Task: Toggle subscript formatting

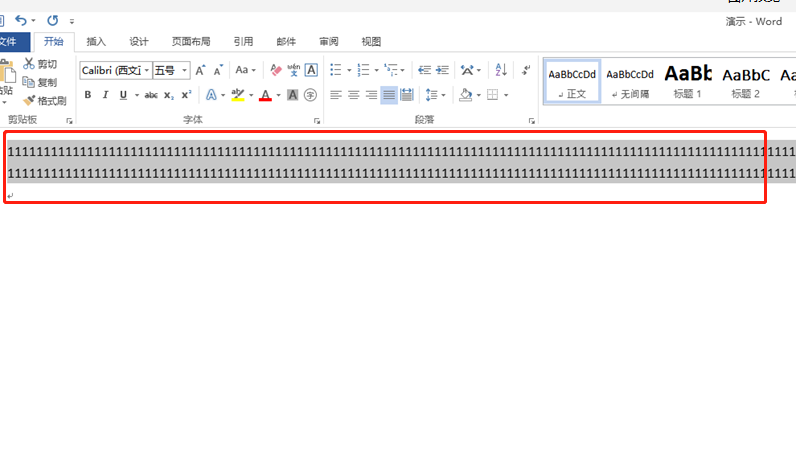Action: [x=169, y=95]
